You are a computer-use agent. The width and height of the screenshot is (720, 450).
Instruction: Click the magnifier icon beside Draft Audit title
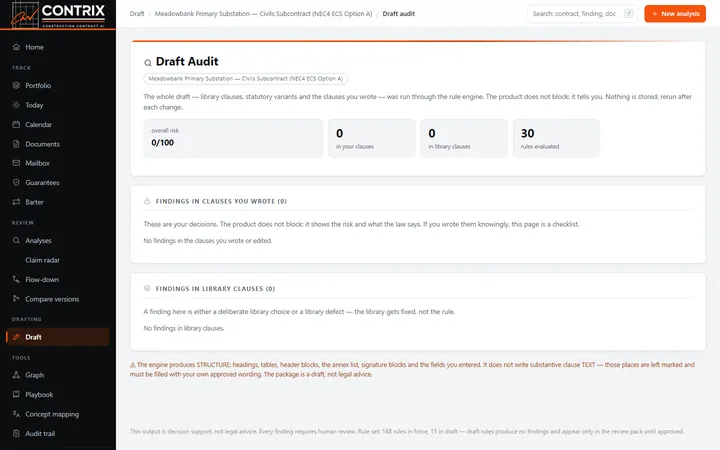pyautogui.click(x=147, y=62)
